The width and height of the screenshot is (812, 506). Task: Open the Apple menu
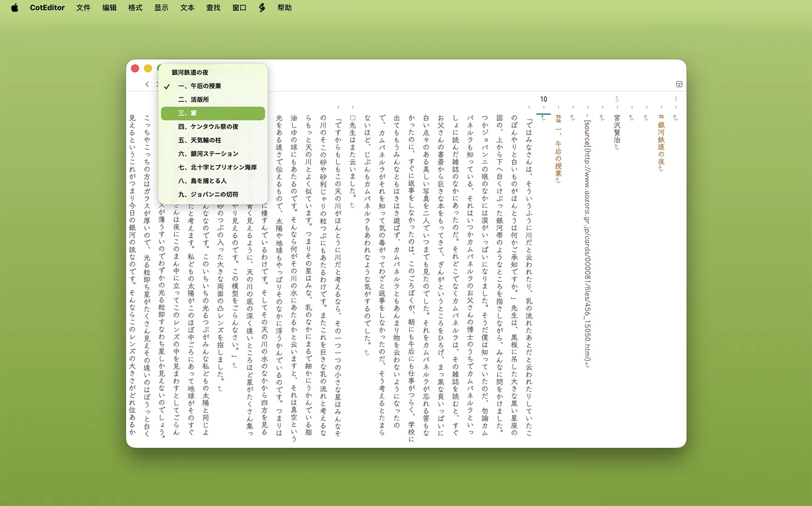[14, 8]
